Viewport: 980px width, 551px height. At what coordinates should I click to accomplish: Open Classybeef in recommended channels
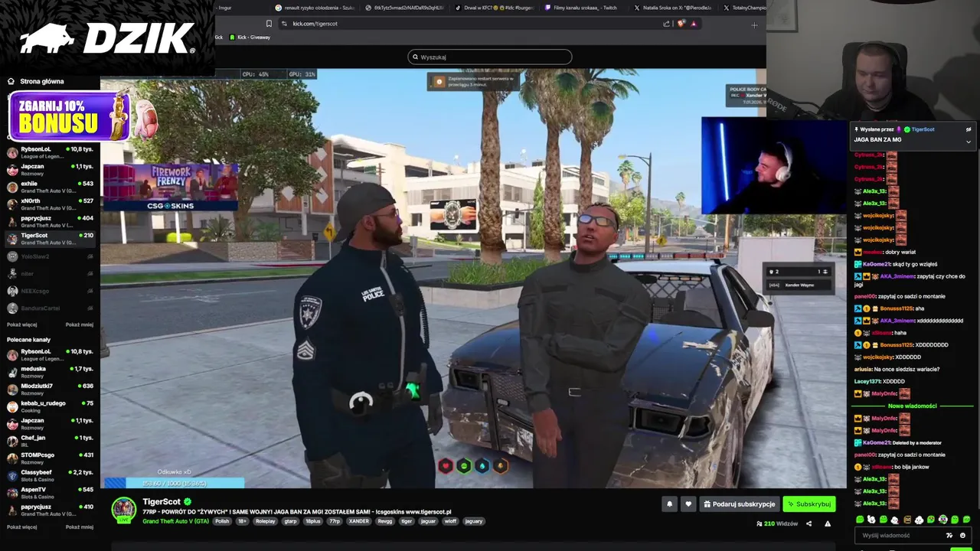50,475
